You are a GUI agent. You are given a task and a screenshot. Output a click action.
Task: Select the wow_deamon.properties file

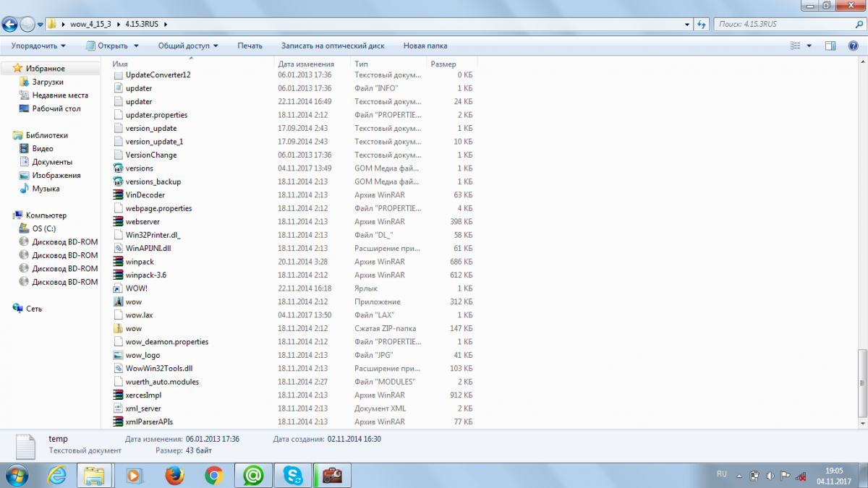[167, 341]
